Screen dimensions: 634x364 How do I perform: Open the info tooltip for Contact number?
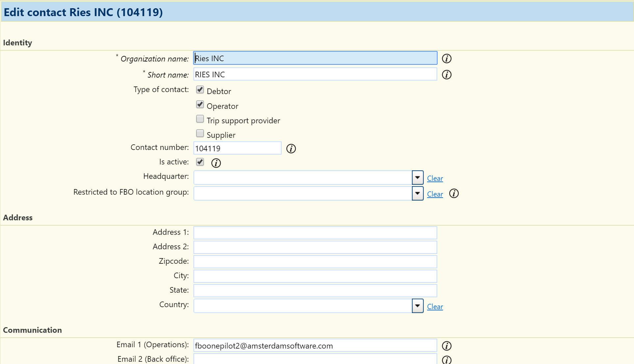click(291, 149)
